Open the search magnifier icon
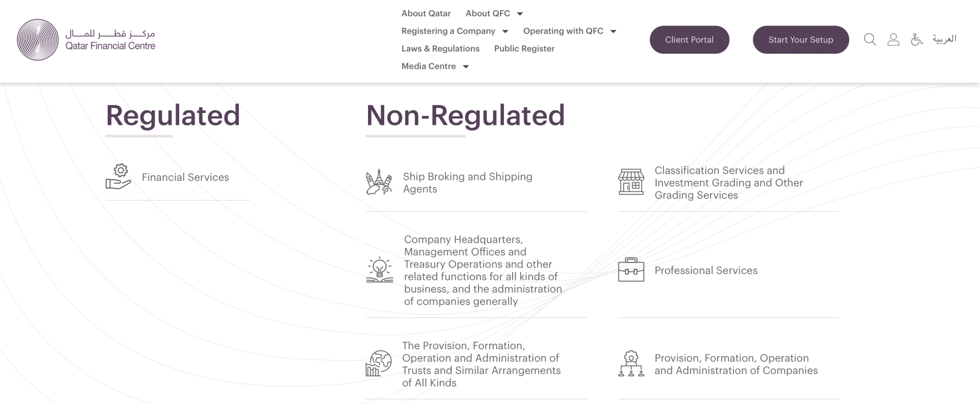Screen dimensions: 980x404 point(870,39)
